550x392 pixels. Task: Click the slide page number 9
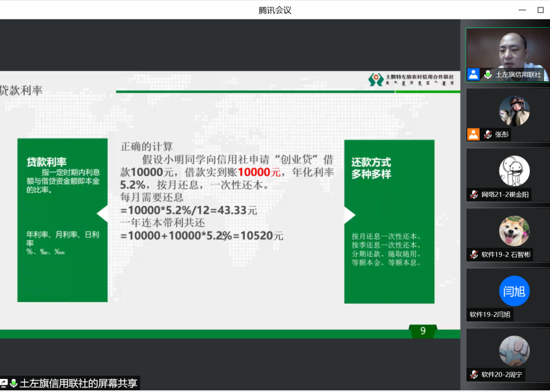pos(422,330)
